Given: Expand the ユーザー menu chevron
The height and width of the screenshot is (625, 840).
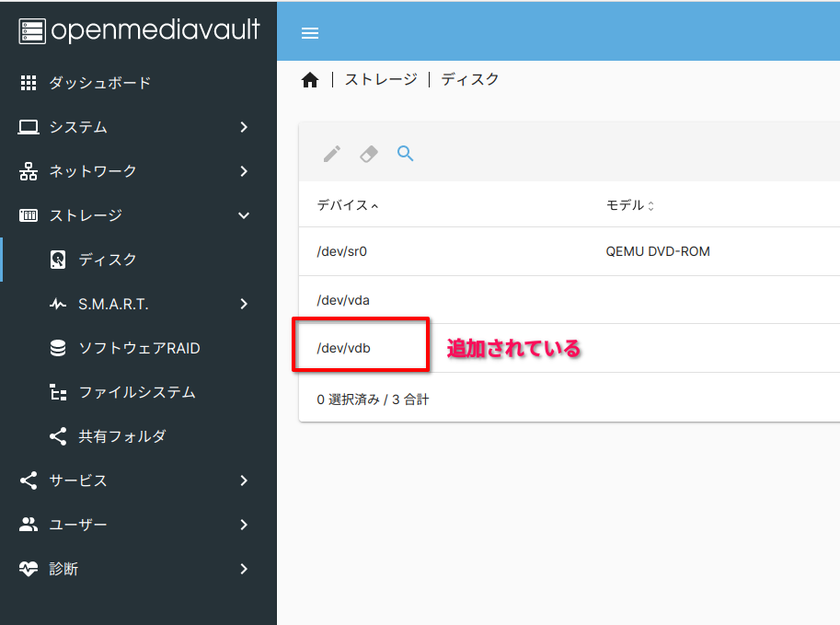Looking at the screenshot, I should (244, 525).
